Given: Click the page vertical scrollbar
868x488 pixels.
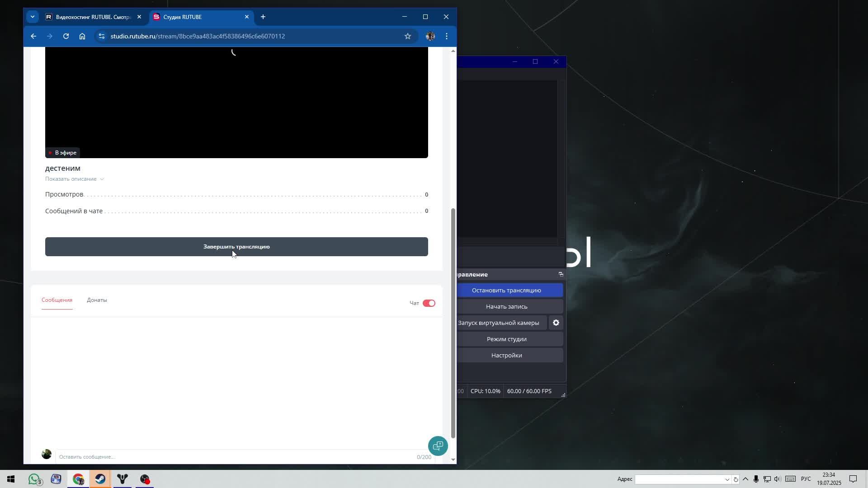Looking at the screenshot, I should [453, 323].
